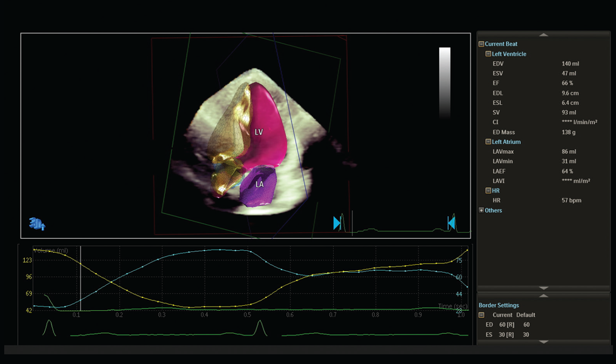Screen dimensions: 616x364
Task: Click the grayscale brightness bar
Action: (x=445, y=82)
